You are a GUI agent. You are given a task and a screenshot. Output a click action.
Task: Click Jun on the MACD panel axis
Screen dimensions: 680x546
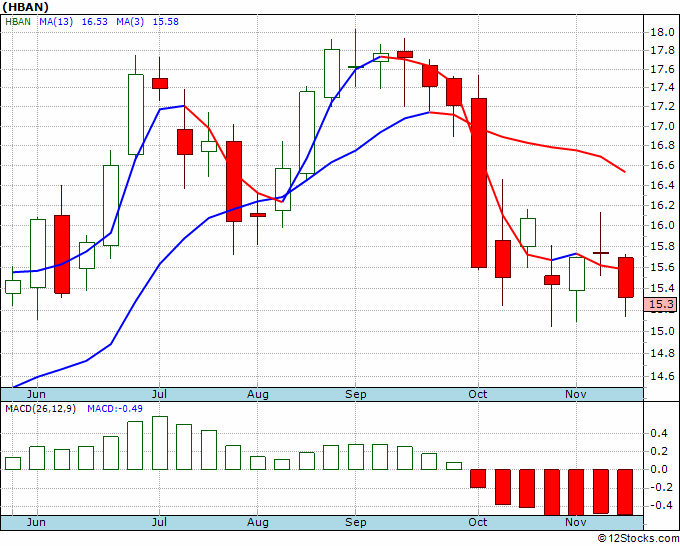pos(36,522)
